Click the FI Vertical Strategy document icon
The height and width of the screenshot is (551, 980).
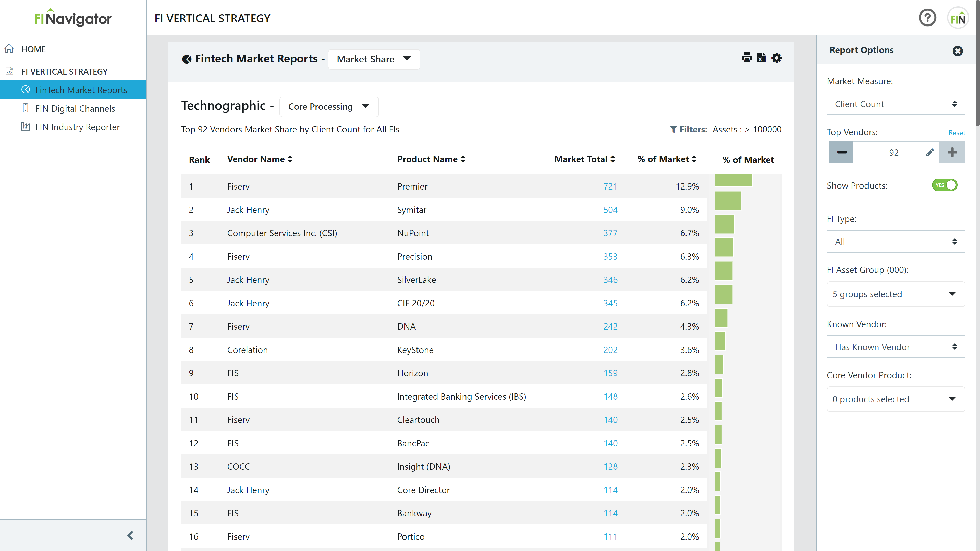(x=9, y=71)
